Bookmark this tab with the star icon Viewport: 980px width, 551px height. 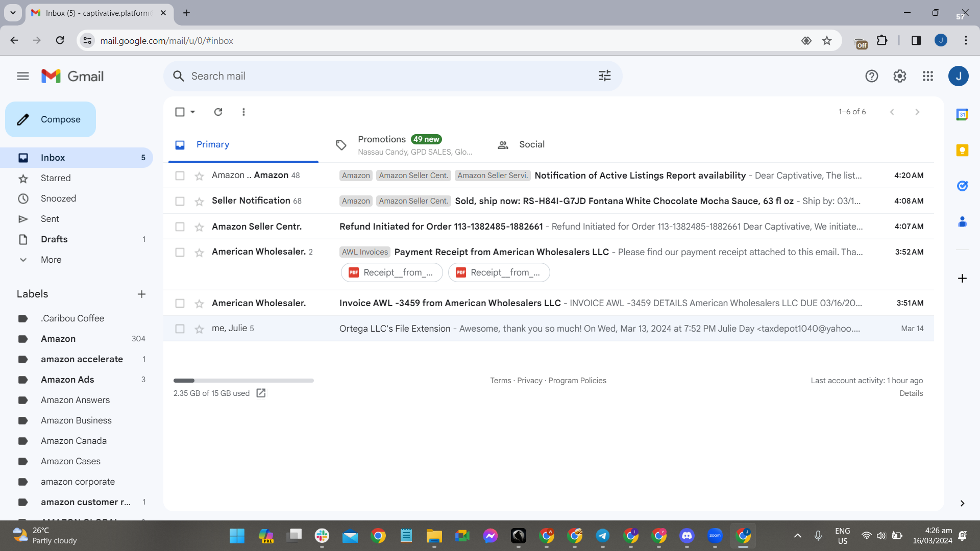tap(827, 40)
